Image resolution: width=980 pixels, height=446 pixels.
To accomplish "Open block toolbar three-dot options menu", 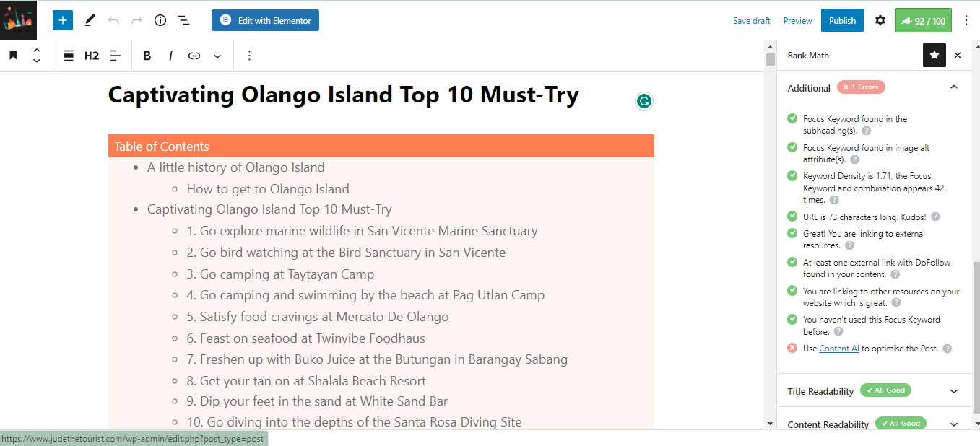I will pyautogui.click(x=249, y=56).
